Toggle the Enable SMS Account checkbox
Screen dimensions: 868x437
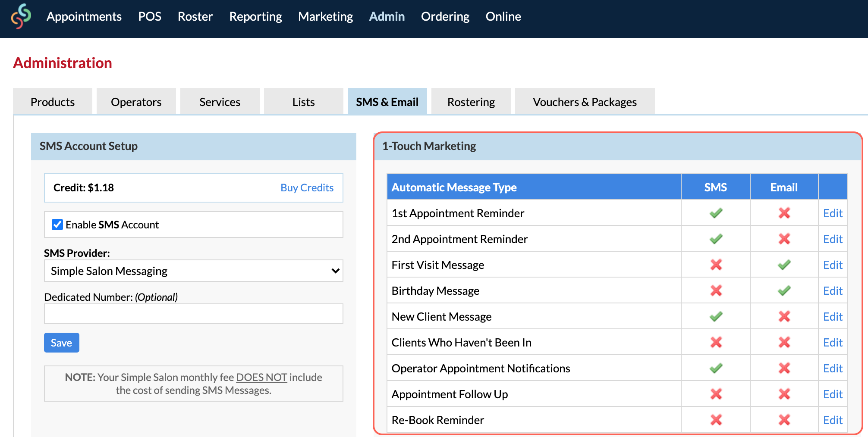(57, 225)
